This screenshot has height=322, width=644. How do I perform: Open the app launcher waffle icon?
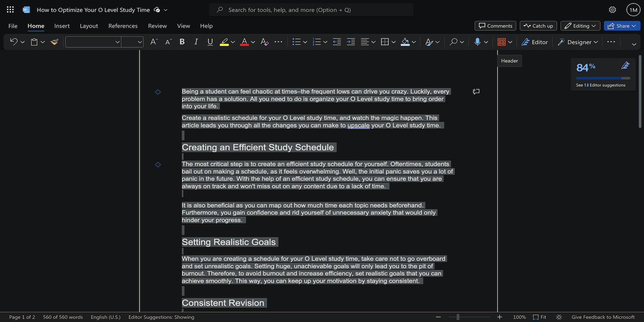click(x=10, y=10)
